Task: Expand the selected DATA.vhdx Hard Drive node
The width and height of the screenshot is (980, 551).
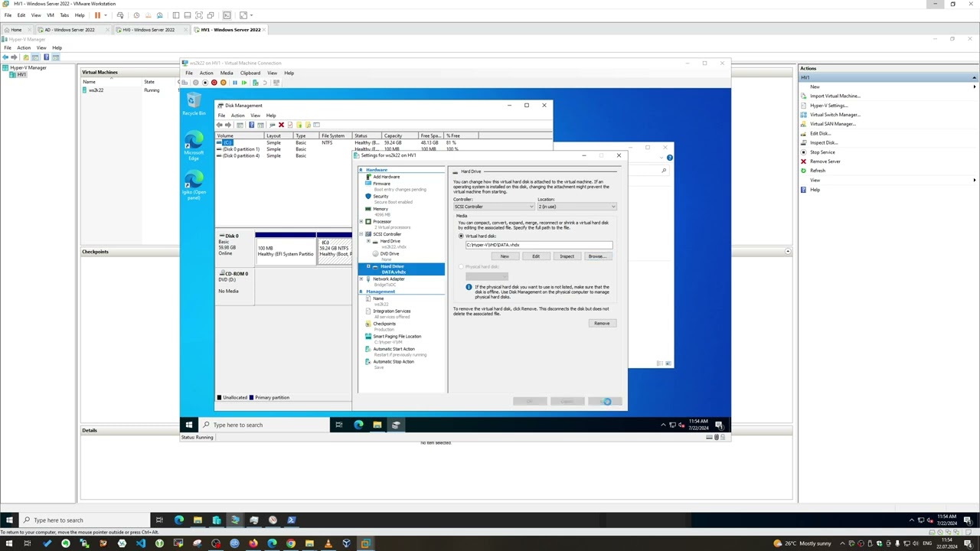Action: click(368, 266)
